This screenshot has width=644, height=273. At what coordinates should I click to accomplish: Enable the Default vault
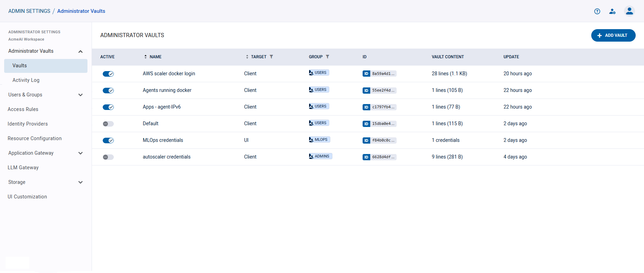pos(108,123)
